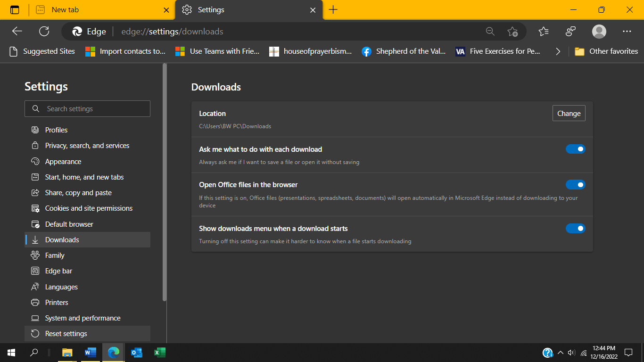Click the network icon in system tray
This screenshot has width=644, height=362.
pos(584,352)
